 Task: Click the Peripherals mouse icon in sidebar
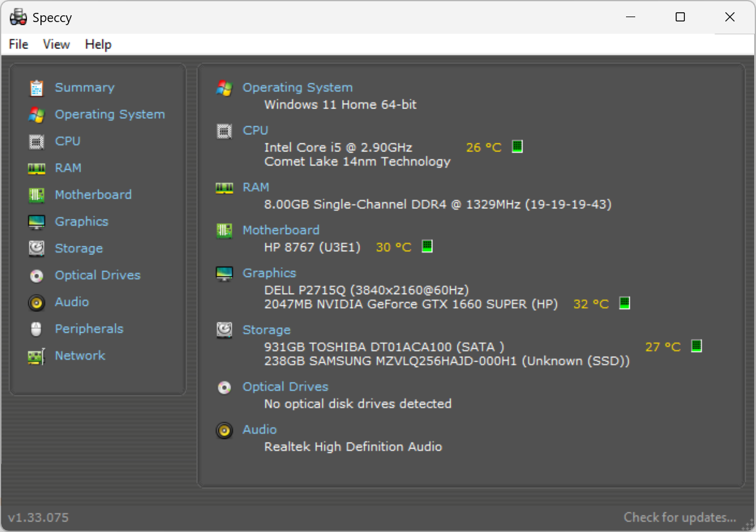[x=37, y=329]
